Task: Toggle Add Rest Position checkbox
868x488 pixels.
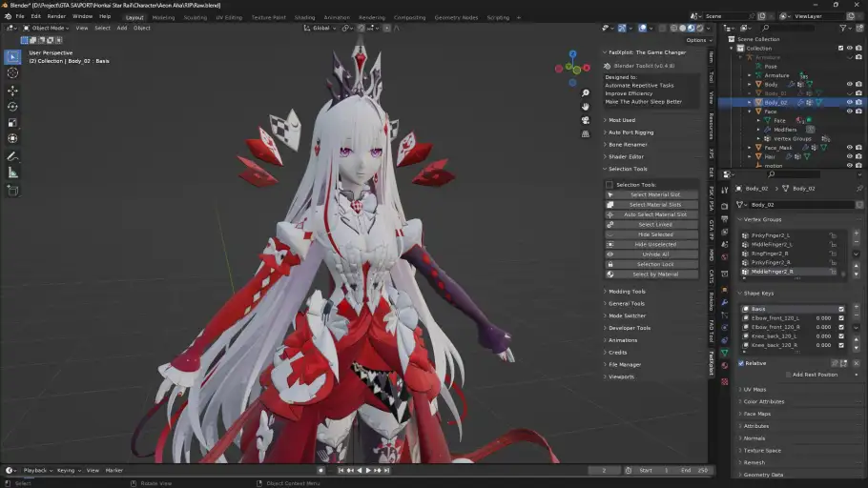Action: click(788, 375)
